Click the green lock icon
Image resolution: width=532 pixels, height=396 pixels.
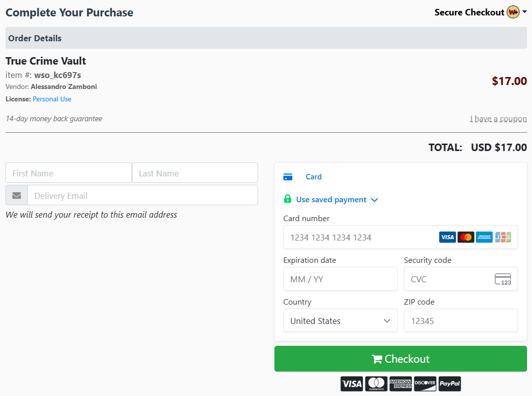pyautogui.click(x=287, y=199)
